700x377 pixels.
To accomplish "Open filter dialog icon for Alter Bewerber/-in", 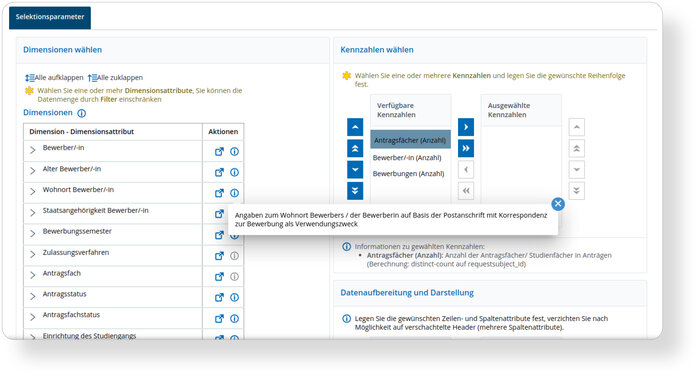I will tap(219, 172).
